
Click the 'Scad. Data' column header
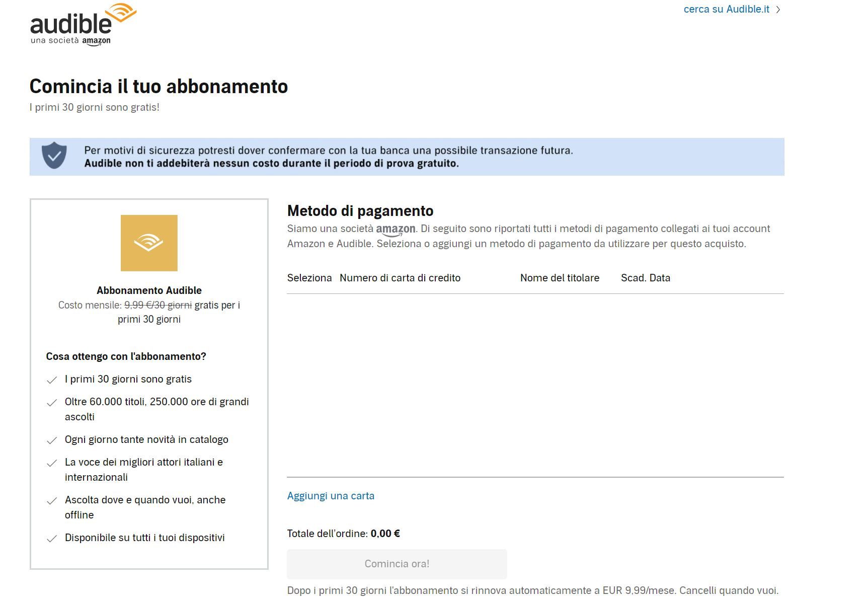(646, 278)
